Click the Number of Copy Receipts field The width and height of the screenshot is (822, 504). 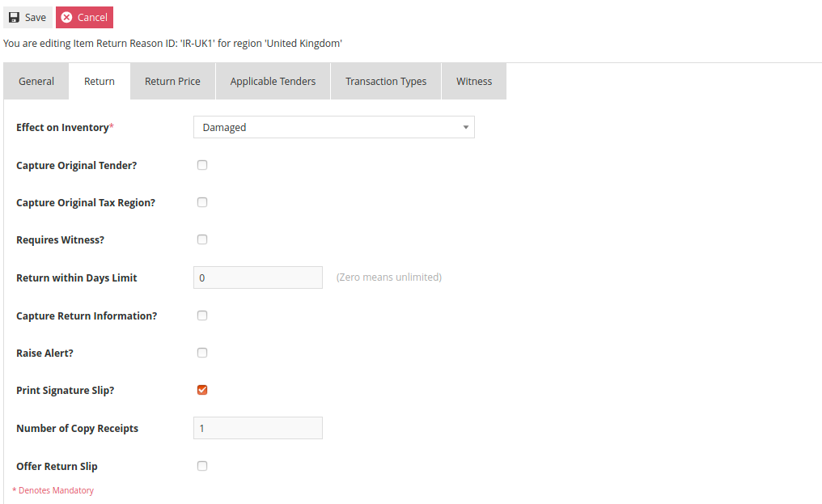click(x=258, y=428)
